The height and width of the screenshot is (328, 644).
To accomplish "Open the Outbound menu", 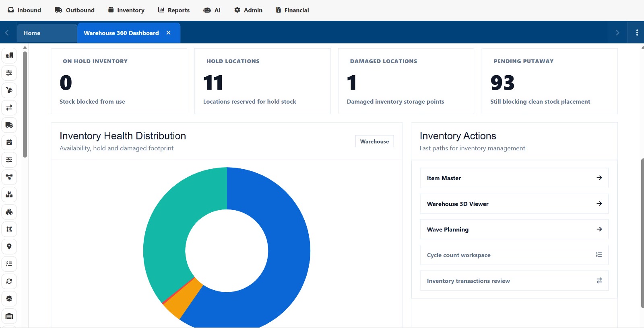I will click(75, 10).
